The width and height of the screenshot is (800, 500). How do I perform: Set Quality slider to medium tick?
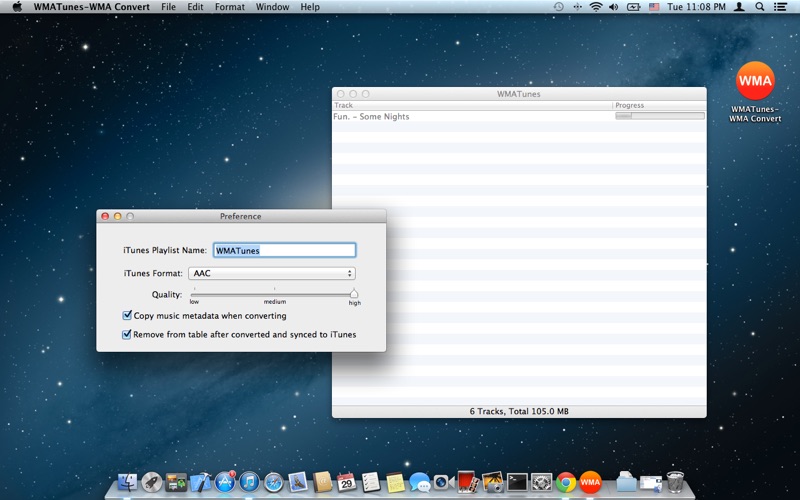tap(274, 294)
